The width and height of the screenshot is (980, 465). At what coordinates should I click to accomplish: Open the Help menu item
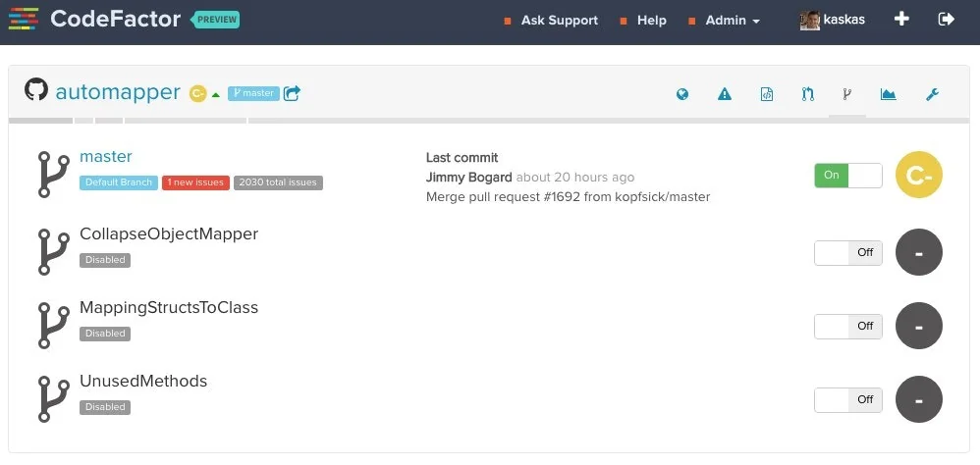point(651,21)
